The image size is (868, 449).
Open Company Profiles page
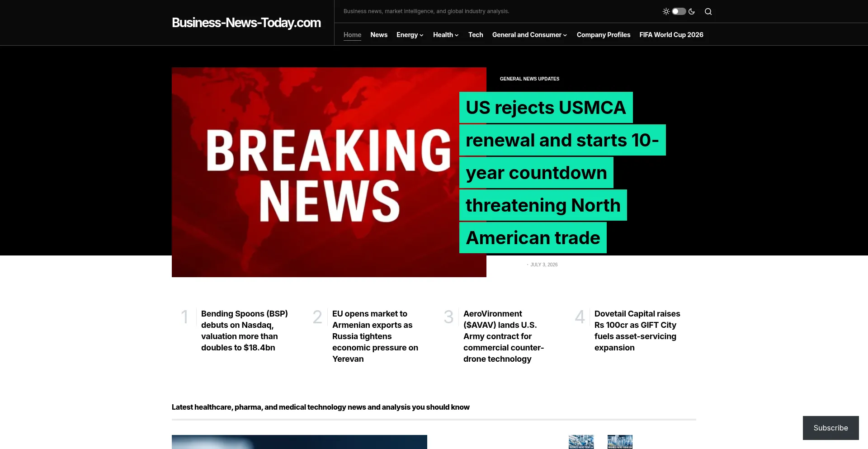[604, 35]
